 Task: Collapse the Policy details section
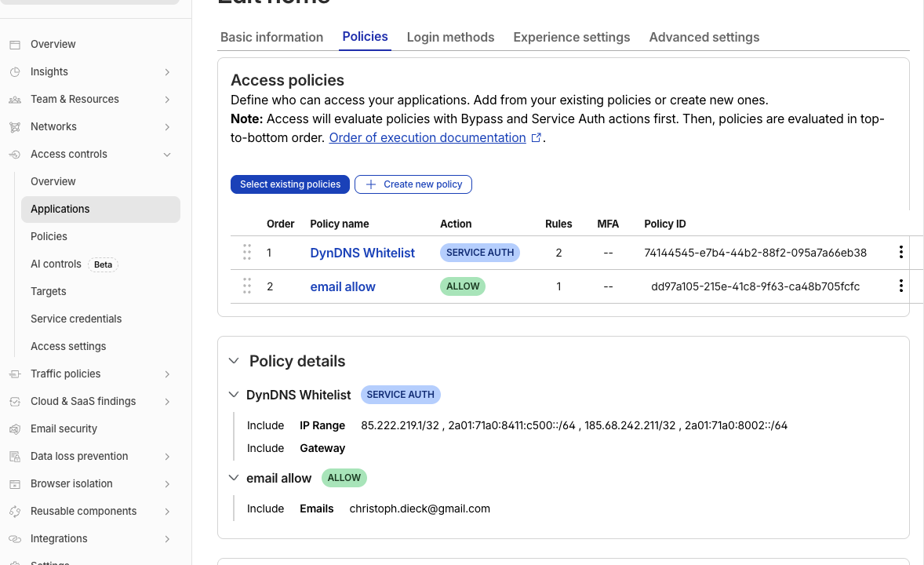234,361
